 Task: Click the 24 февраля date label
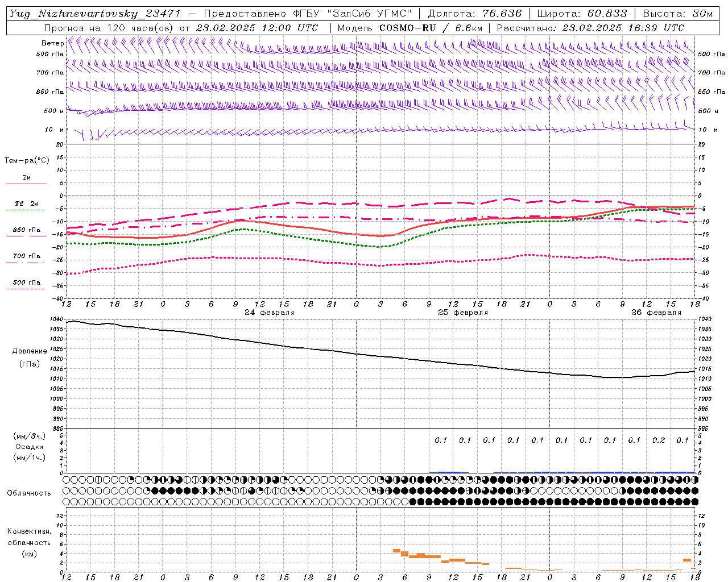tap(270, 313)
